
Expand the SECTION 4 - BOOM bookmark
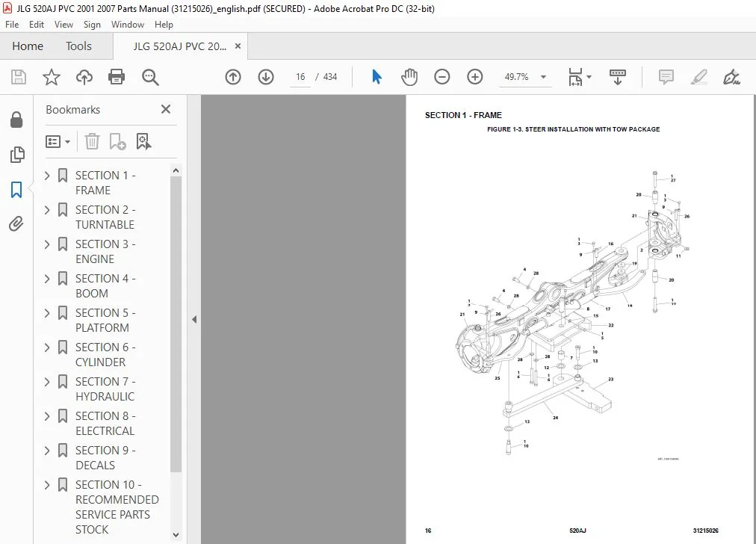point(47,279)
